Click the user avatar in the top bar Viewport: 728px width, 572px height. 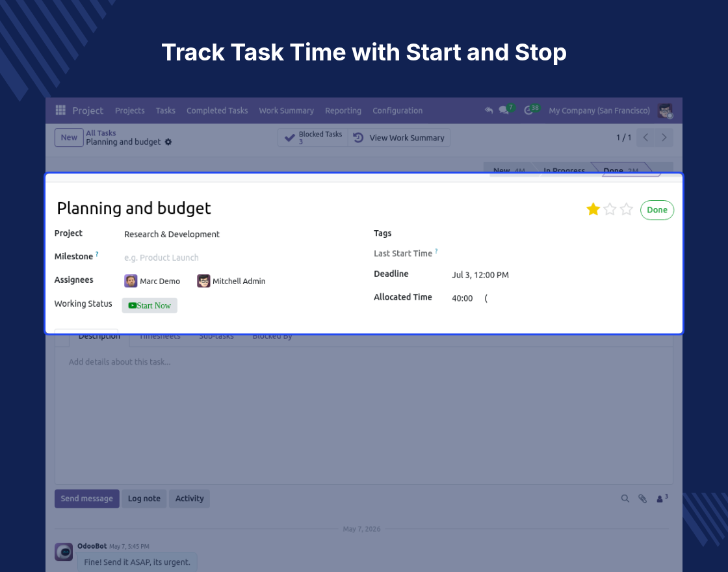(x=666, y=110)
